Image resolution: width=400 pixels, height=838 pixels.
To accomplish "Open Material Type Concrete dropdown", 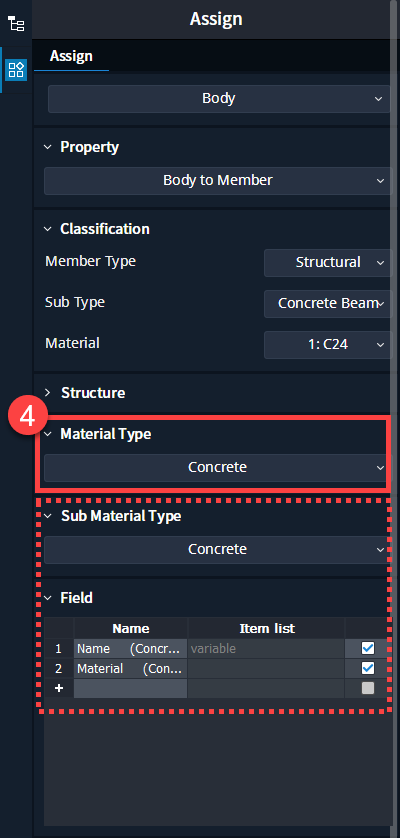I will click(216, 468).
